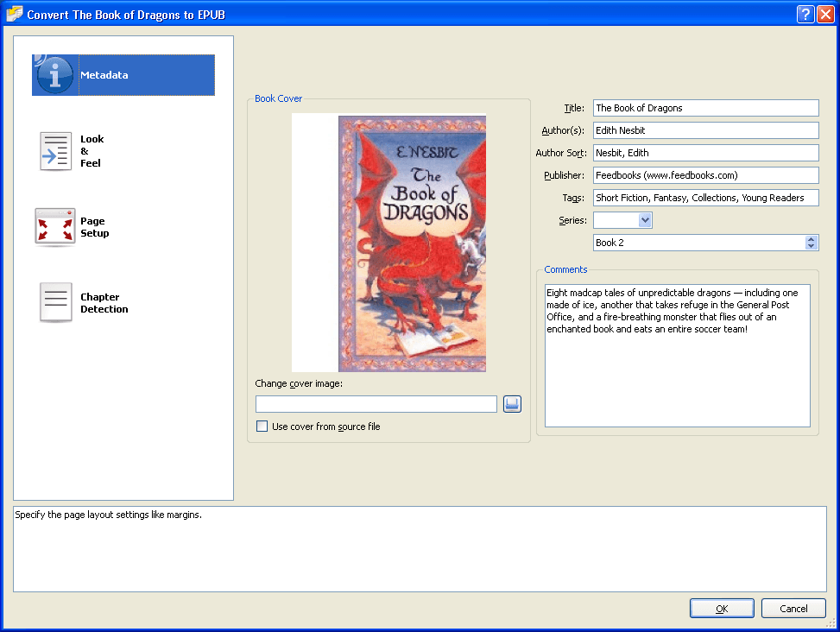840x632 pixels.
Task: Click the Look & Feel icon
Action: pyautogui.click(x=55, y=151)
